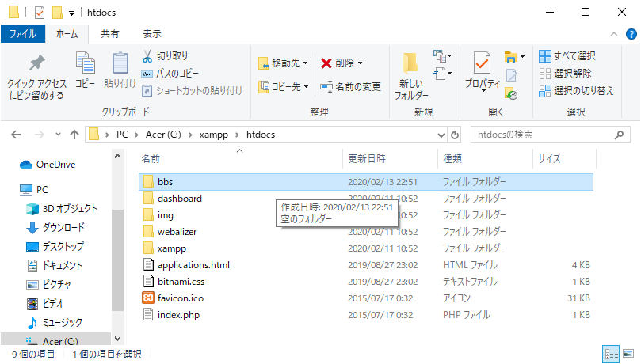Open プロパティ checkmark icon
The image size is (641, 364).
[481, 63]
